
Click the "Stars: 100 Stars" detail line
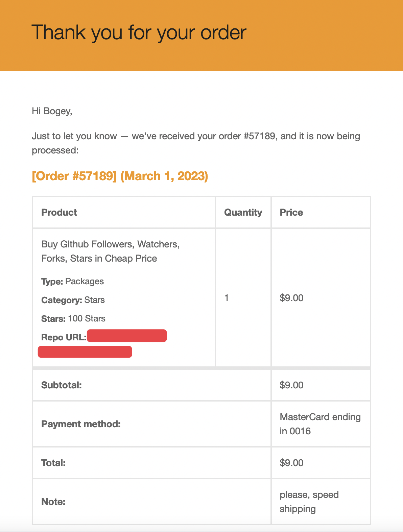pos(73,318)
